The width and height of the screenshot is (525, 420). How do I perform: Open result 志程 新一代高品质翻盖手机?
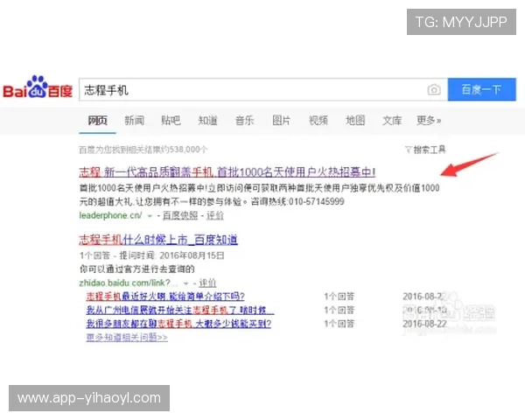227,171
